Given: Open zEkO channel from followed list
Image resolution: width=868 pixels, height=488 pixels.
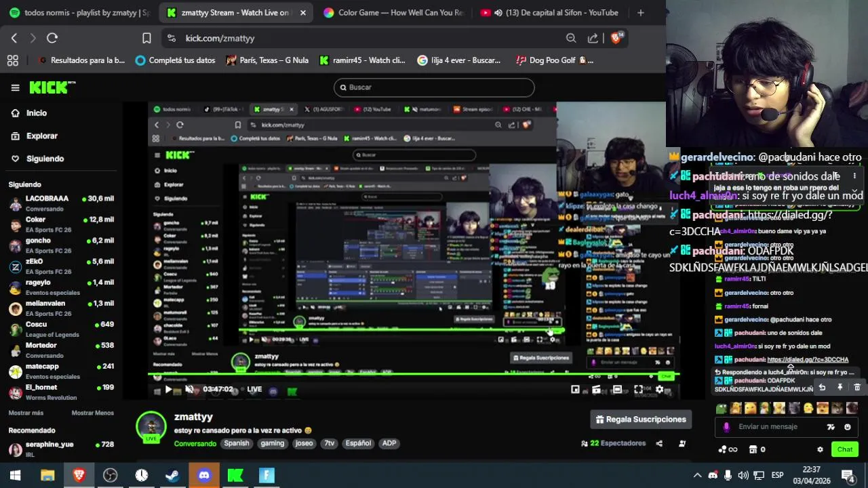Looking at the screenshot, I should [61, 266].
